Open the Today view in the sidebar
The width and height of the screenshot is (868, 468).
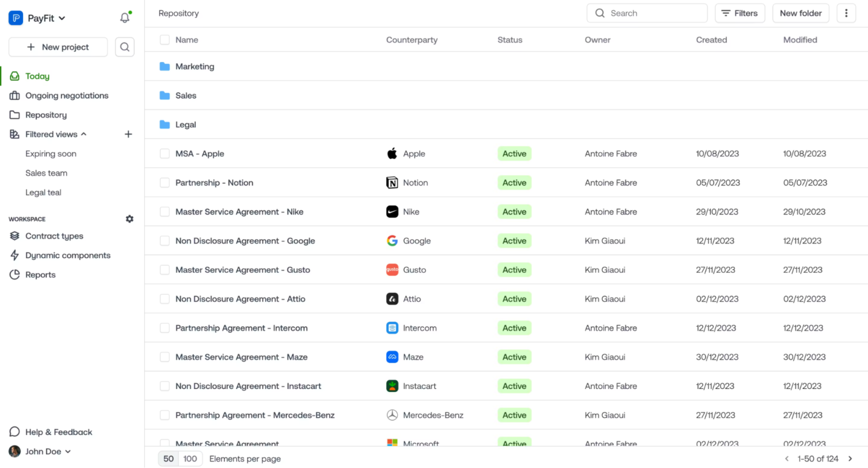point(36,76)
